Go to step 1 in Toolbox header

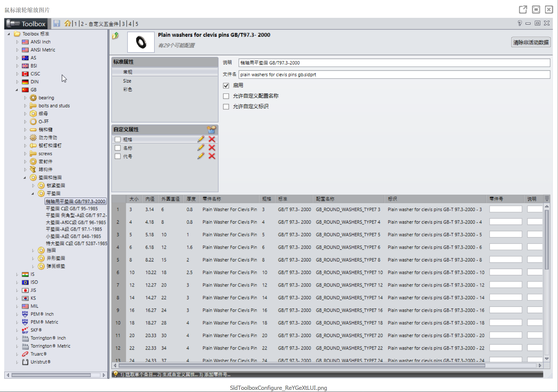(76, 24)
